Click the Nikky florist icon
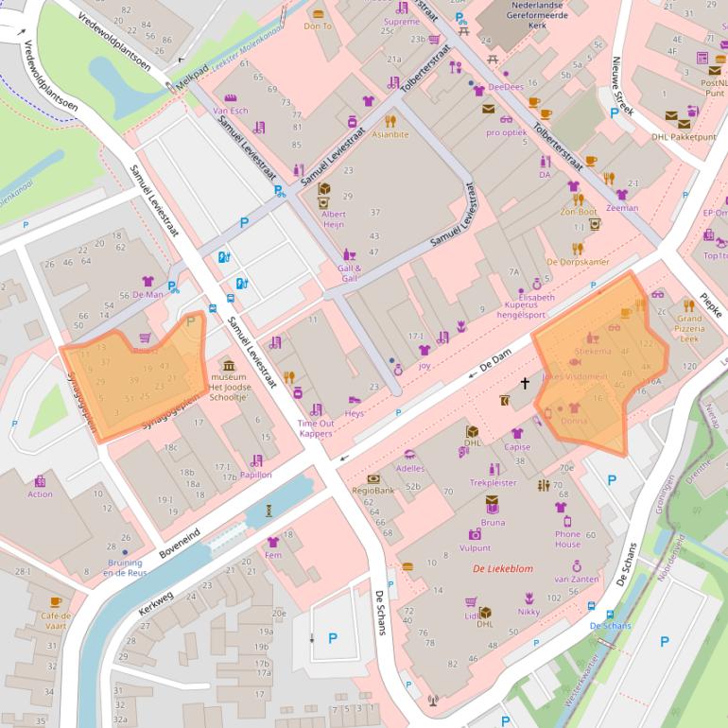Image resolution: width=728 pixels, height=728 pixels. (529, 598)
